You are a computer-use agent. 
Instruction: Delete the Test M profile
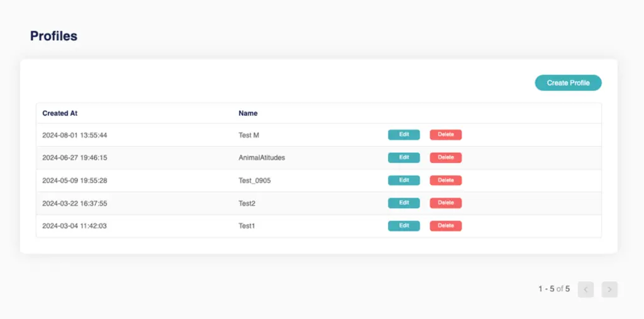point(445,135)
